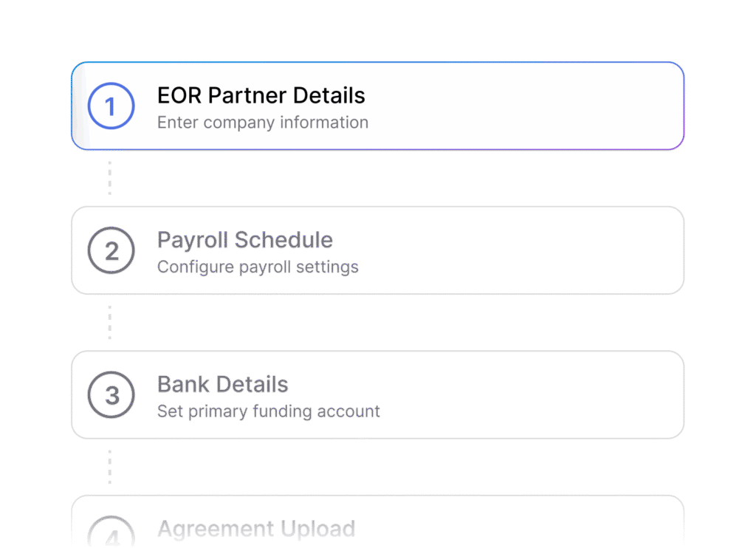Open the Payroll Schedule step
756x548 pixels.
pyautogui.click(x=377, y=250)
